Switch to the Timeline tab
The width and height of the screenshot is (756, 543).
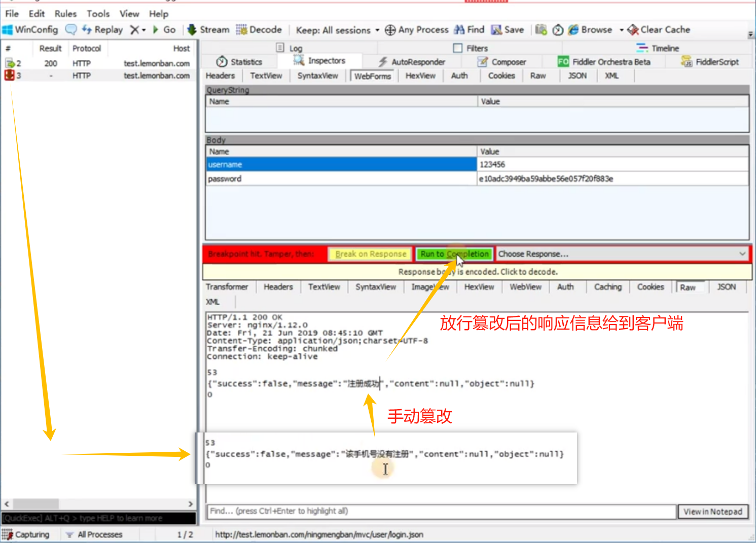point(658,48)
